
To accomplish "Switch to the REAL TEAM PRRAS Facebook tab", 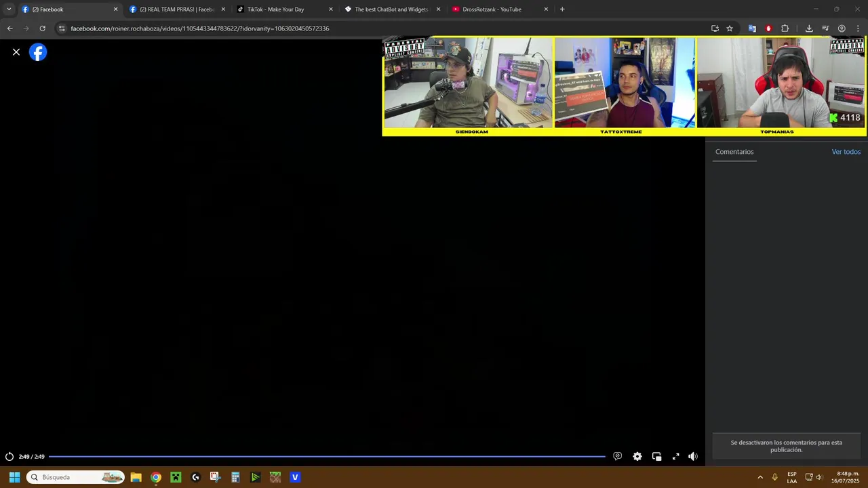I will click(x=176, y=9).
